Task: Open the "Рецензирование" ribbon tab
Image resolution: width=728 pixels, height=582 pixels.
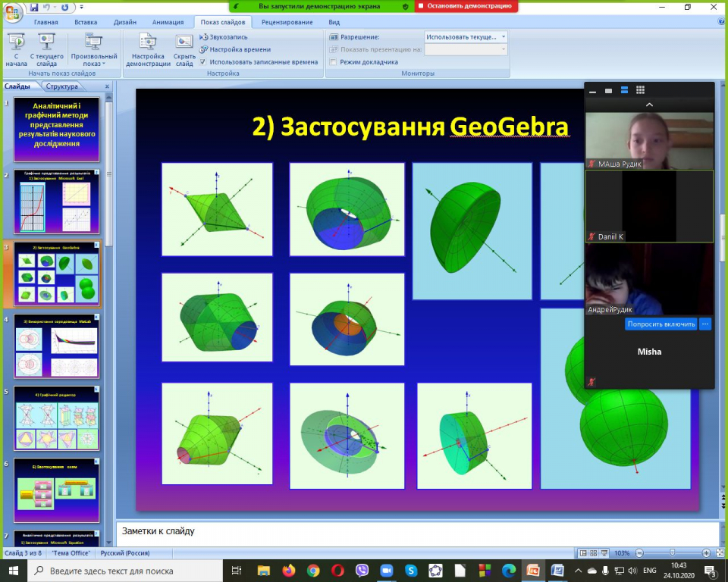Action: click(x=287, y=22)
